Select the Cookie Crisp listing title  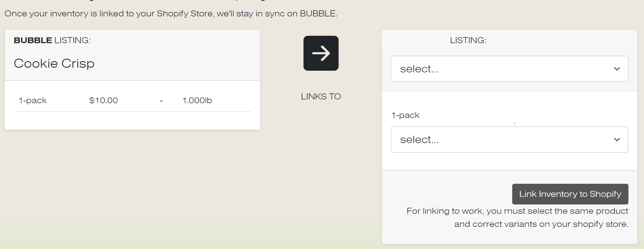tap(54, 64)
